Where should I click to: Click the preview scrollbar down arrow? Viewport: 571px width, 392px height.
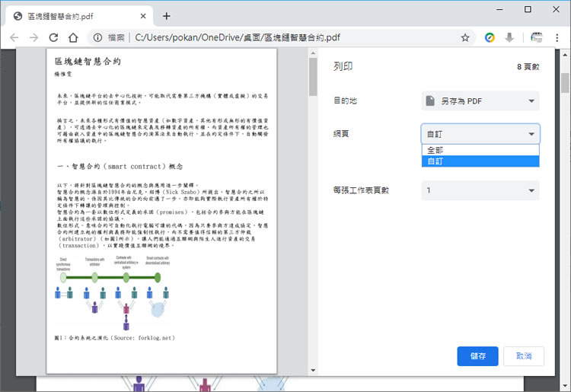[x=313, y=370]
